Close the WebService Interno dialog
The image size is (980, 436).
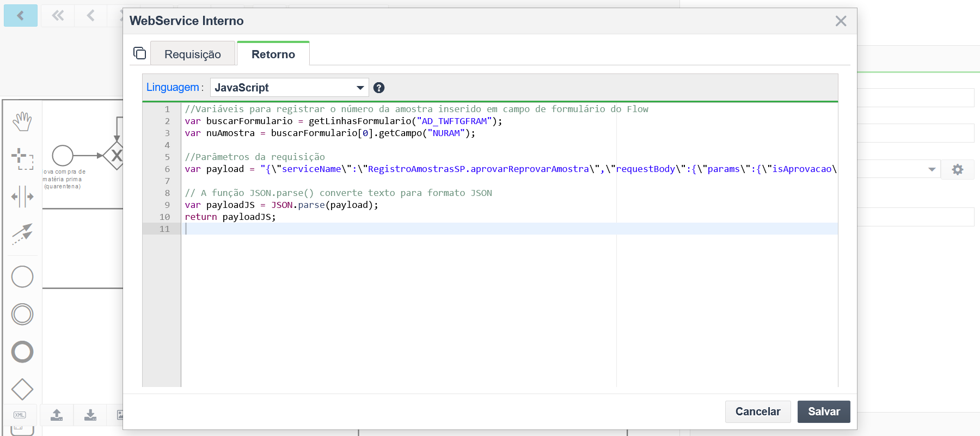click(x=841, y=21)
